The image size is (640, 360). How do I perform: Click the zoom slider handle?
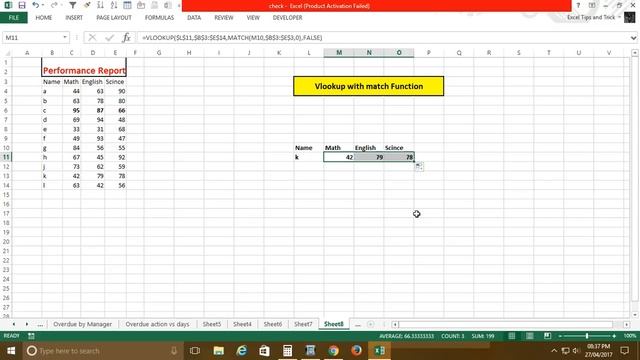[x=587, y=336]
